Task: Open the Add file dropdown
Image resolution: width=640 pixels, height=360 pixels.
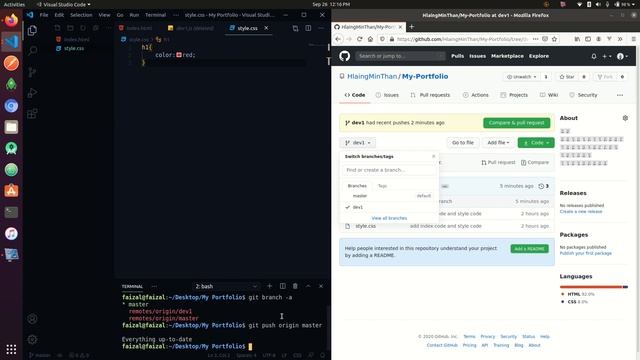Action: pyautogui.click(x=498, y=143)
